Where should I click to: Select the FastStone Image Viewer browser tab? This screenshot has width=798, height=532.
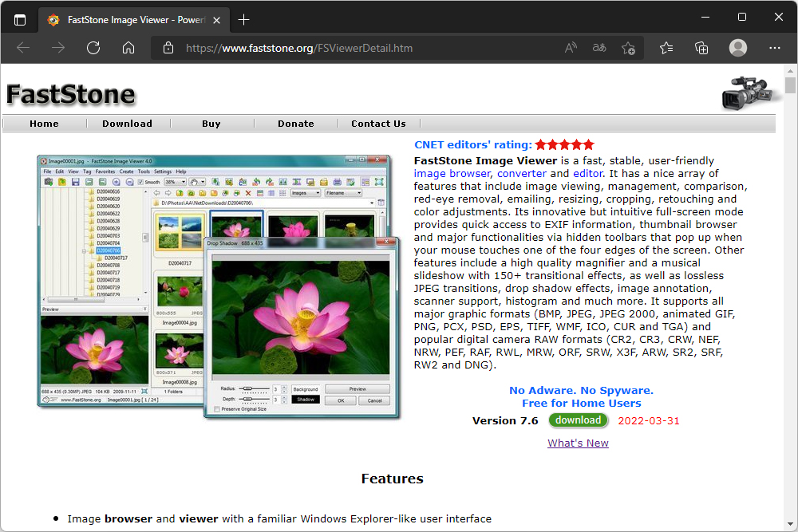(134, 20)
